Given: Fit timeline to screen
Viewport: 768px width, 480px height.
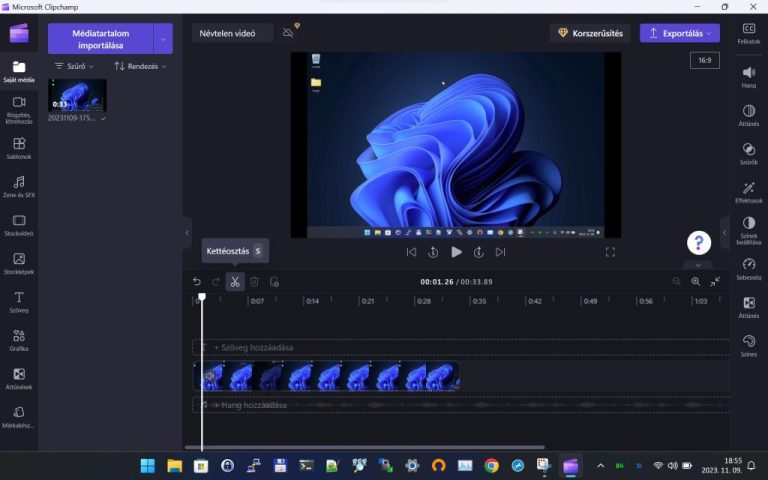Looking at the screenshot, I should (x=715, y=282).
